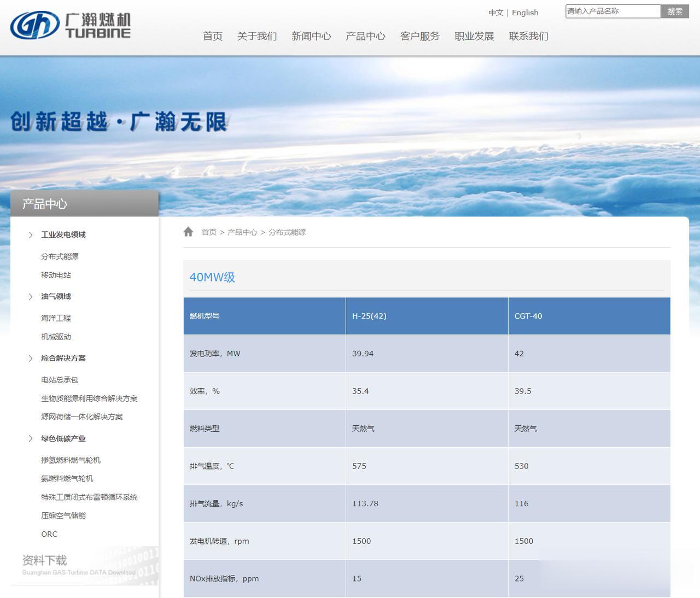Viewport: 700px width, 598px height.
Task: Click the 燃机型号 header cell
Action: (264, 316)
